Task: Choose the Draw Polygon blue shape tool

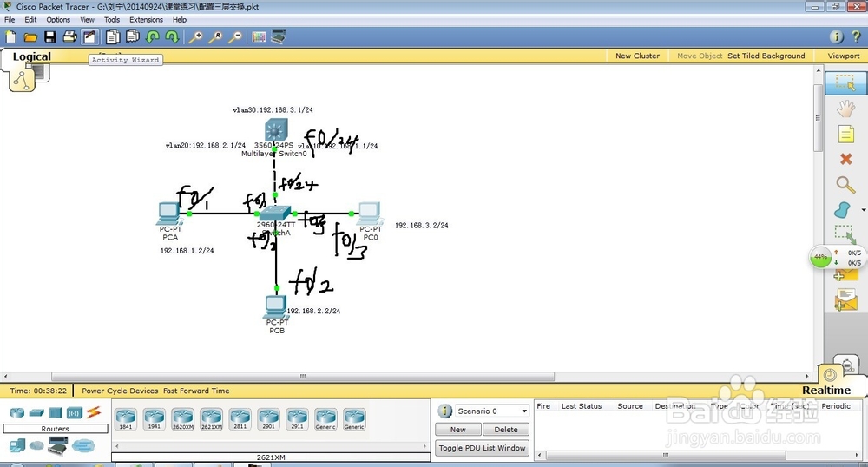Action: tap(843, 210)
